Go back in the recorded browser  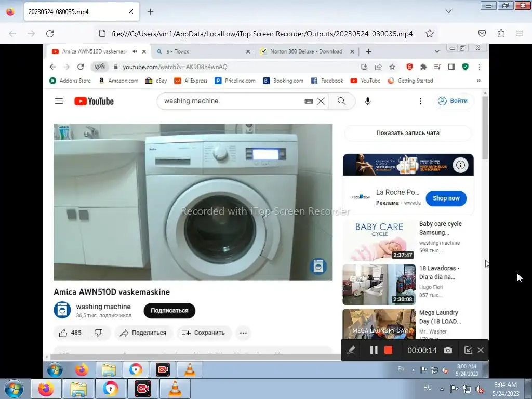52,67
